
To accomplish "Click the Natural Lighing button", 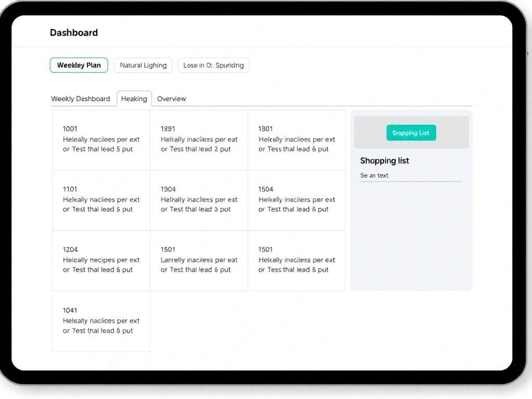I will click(143, 65).
